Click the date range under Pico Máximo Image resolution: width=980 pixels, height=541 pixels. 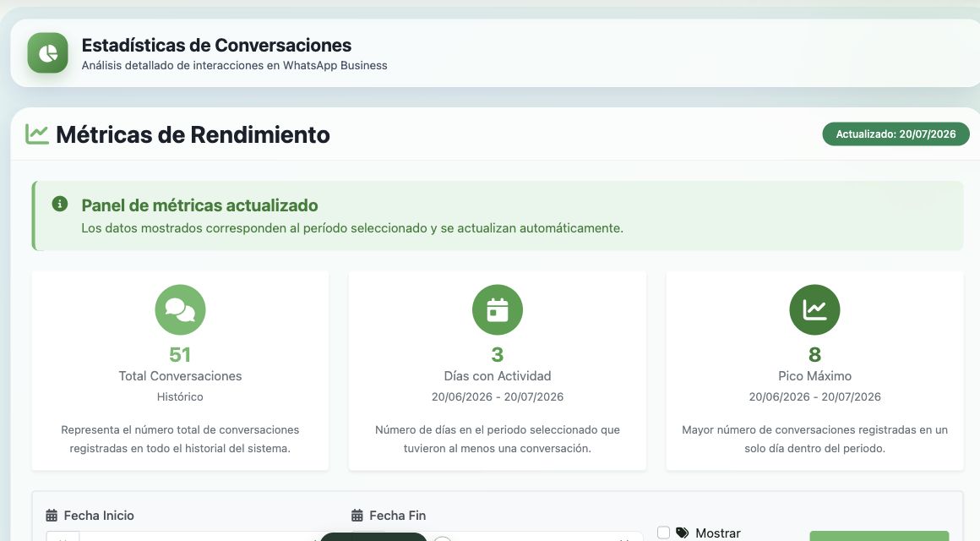[x=814, y=396]
